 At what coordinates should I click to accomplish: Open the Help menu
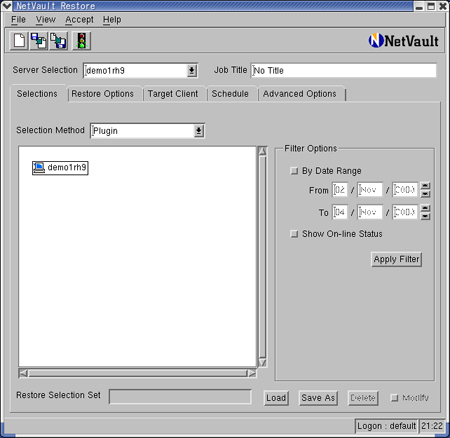(x=112, y=20)
